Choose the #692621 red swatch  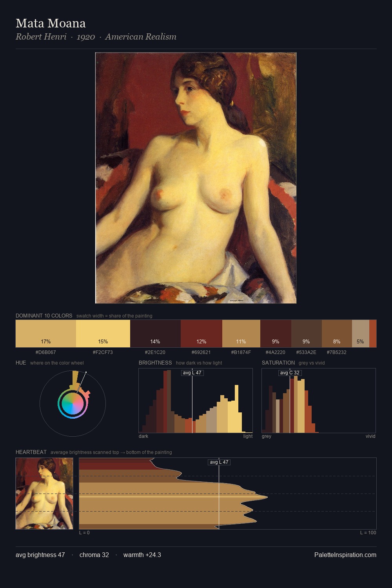point(201,334)
